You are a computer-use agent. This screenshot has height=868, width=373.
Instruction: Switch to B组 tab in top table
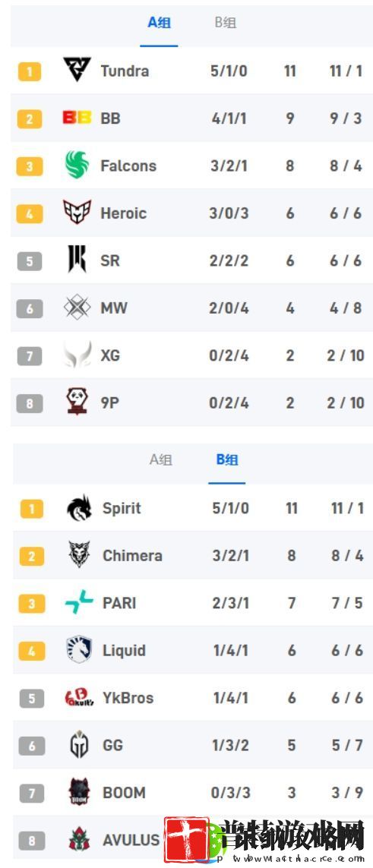[x=225, y=24]
